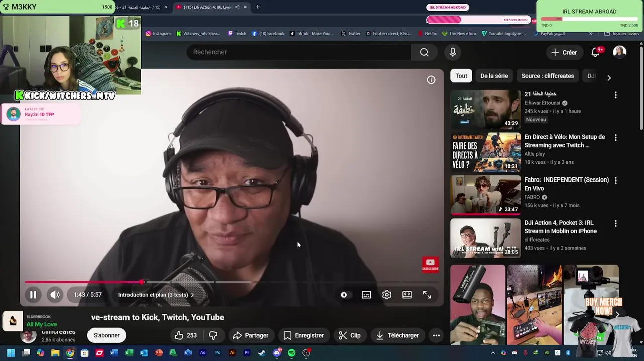This screenshot has width=644, height=361.
Task: Open the 'Fabro: INDEPENDENT (Session)' title
Action: pos(566,184)
